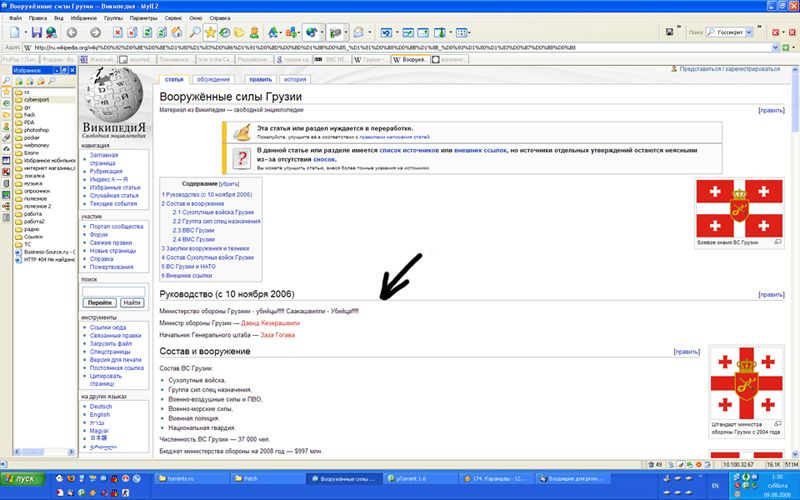Click contents entry 2.3 ВВС Грузии
This screenshot has width=800, height=500.
tap(193, 231)
